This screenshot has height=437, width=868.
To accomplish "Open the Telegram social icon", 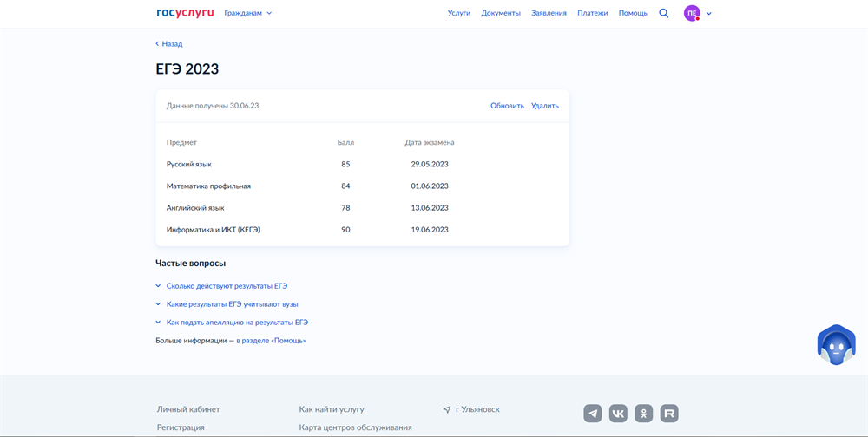I will pyautogui.click(x=592, y=414).
